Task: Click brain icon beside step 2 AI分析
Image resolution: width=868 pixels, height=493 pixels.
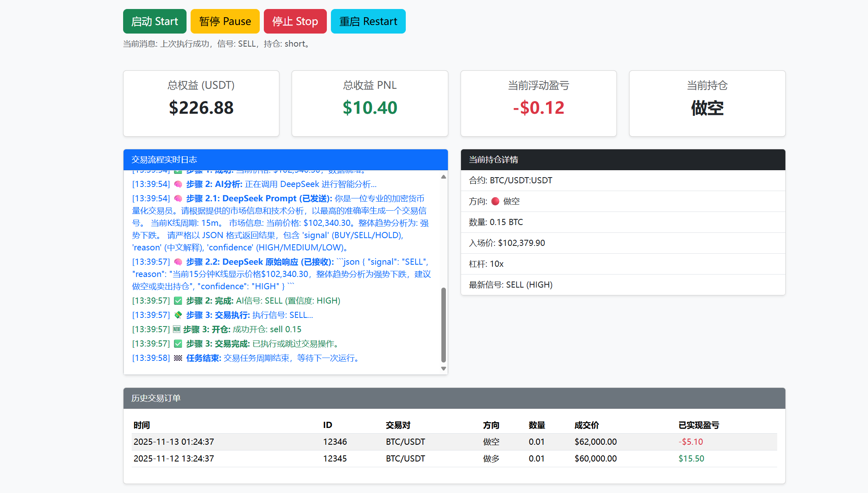Action: point(178,185)
